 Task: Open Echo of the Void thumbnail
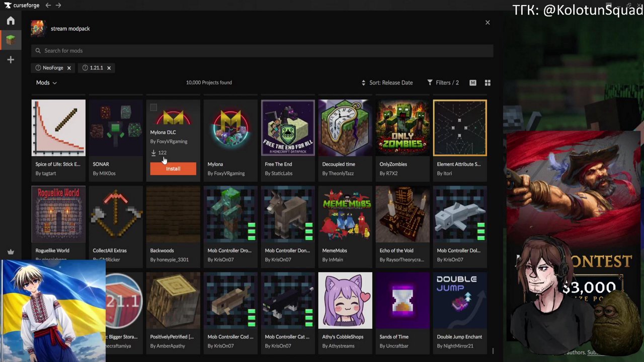pyautogui.click(x=403, y=215)
